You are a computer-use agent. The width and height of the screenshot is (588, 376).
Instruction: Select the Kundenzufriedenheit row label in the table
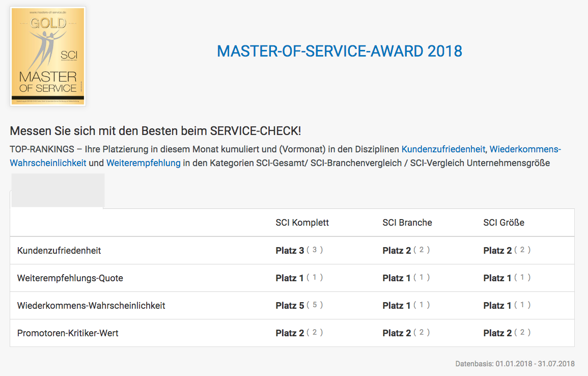(x=59, y=251)
